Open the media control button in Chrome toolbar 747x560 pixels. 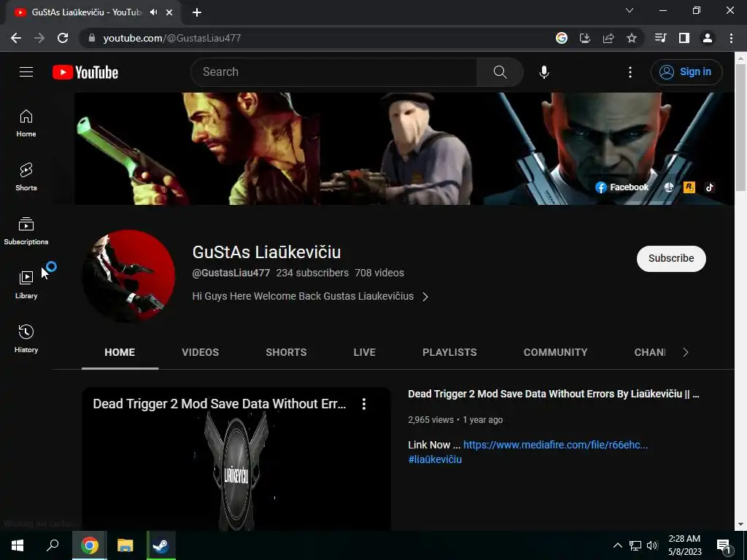[x=660, y=38]
